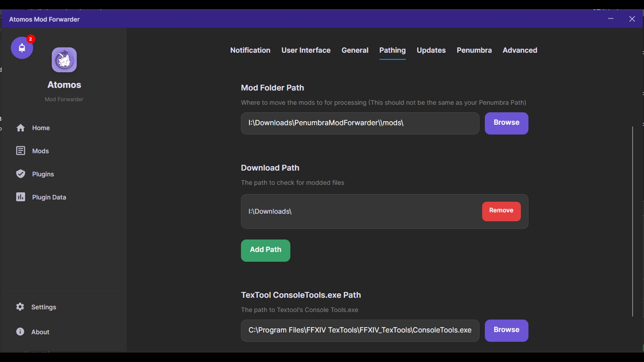Click the Home house icon

[x=20, y=128]
